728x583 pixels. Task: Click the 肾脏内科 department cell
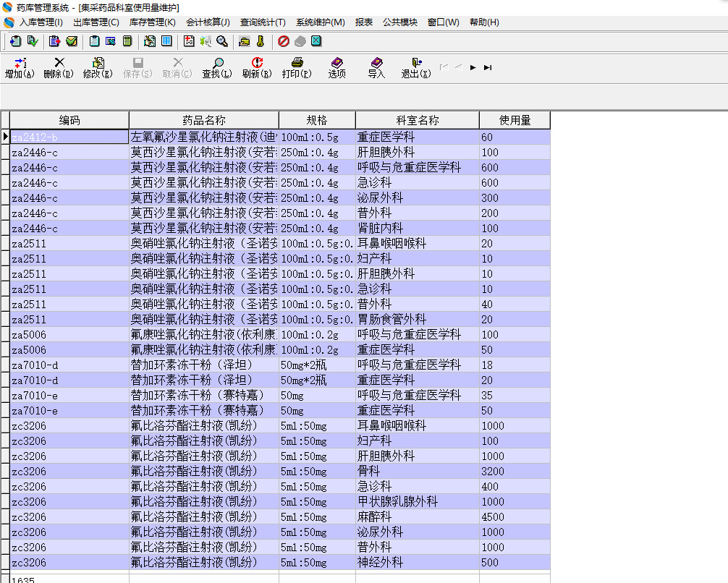[x=418, y=229]
